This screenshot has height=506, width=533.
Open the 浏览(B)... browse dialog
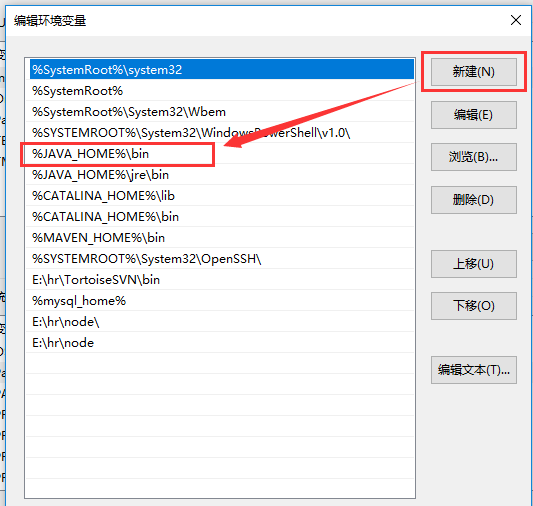point(474,157)
